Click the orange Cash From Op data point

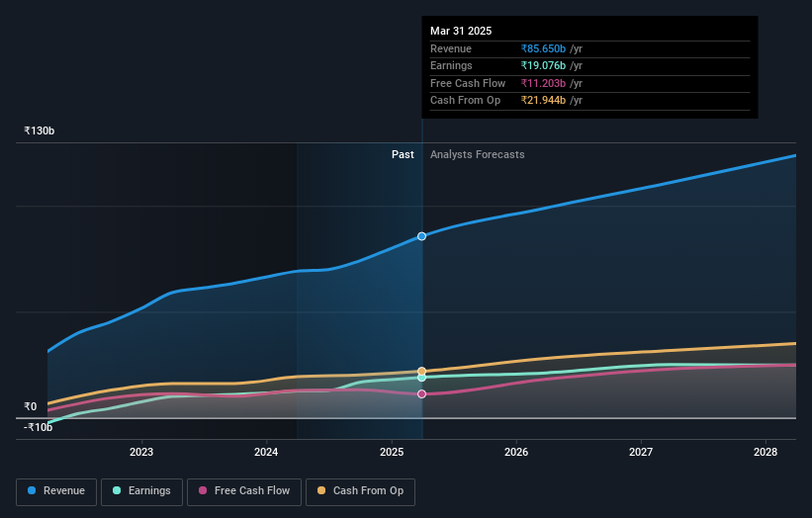[x=422, y=371]
